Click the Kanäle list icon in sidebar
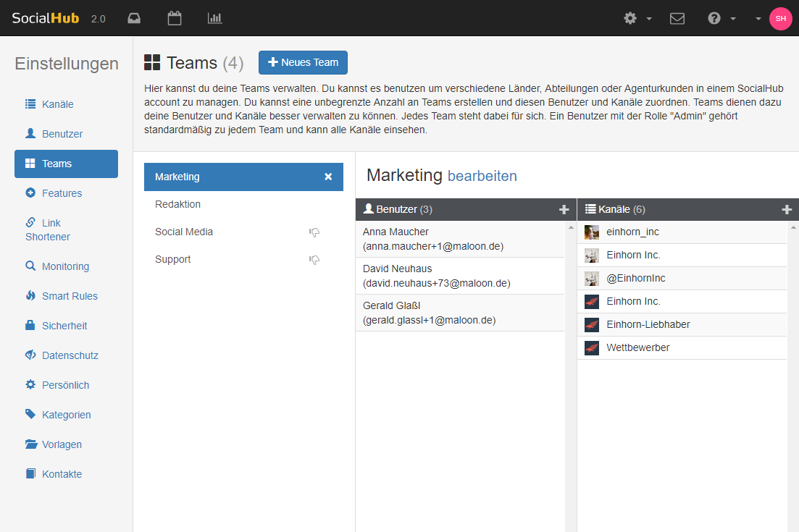Image resolution: width=799 pixels, height=532 pixels. [30, 104]
